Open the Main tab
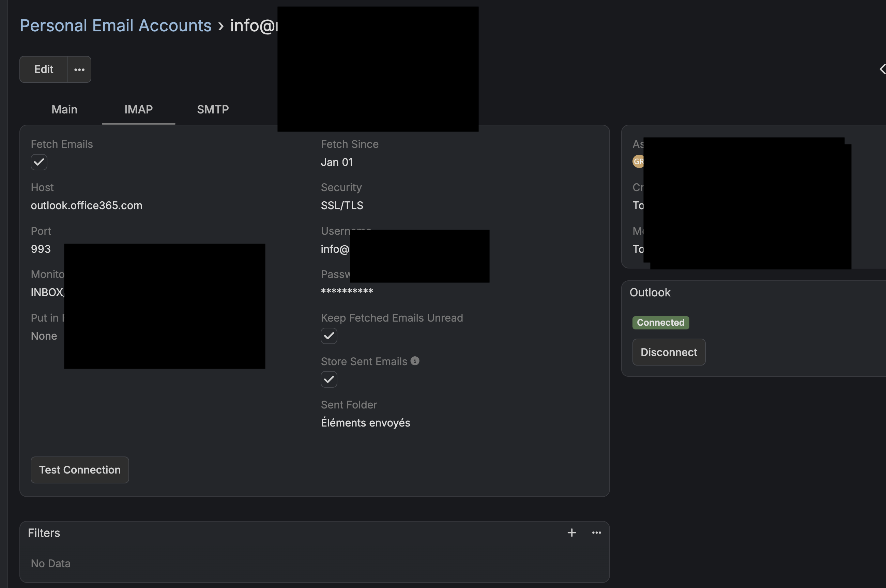The width and height of the screenshot is (886, 588). point(64,109)
